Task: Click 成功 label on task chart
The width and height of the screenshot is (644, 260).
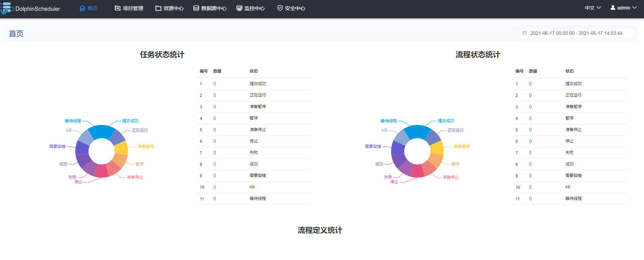Action: tap(63, 164)
